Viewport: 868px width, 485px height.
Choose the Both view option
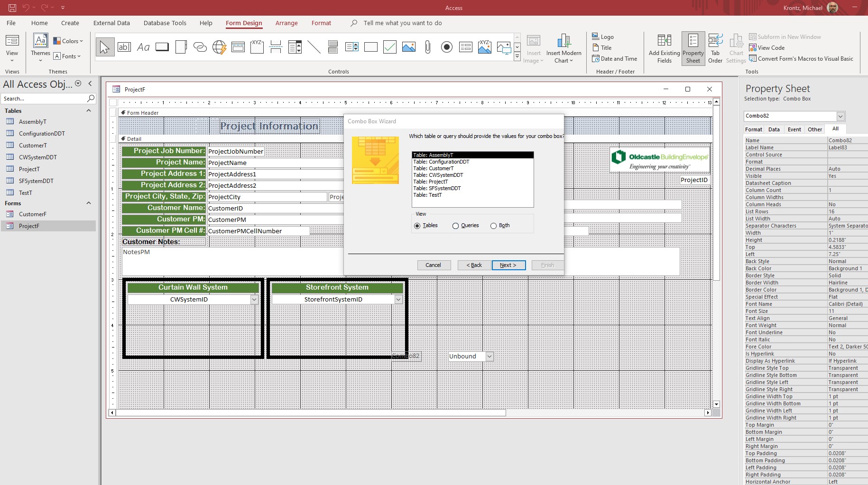pos(493,226)
